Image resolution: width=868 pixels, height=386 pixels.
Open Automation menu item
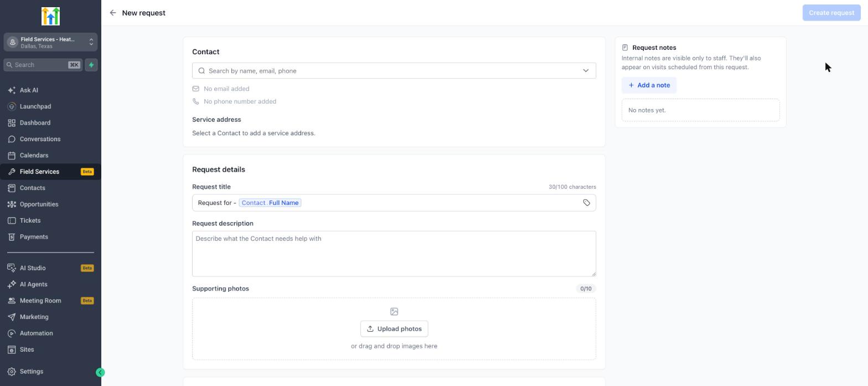(x=50, y=333)
